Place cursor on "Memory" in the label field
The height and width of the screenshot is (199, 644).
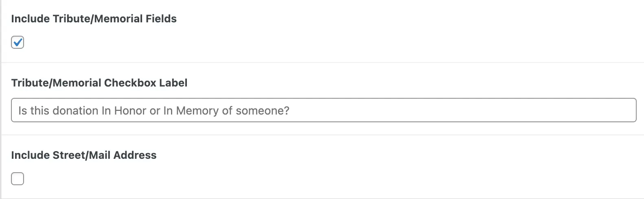point(197,110)
